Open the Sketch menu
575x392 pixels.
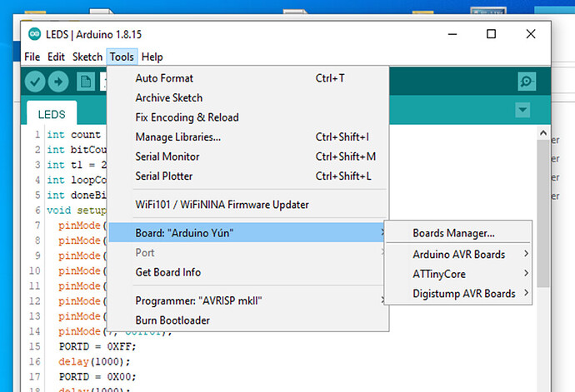[x=87, y=57]
